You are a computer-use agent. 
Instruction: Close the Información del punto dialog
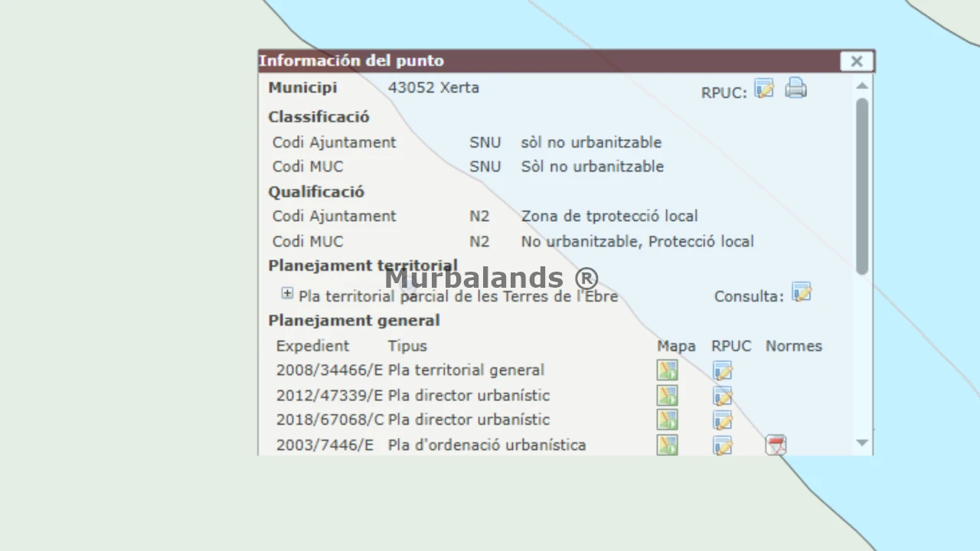click(x=856, y=61)
